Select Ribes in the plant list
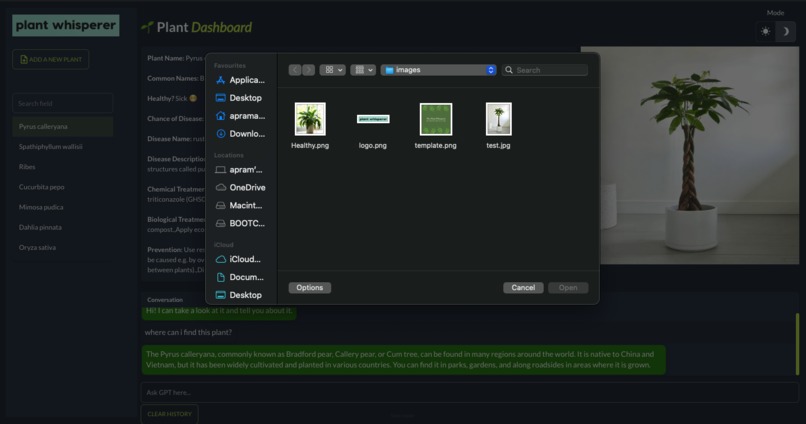This screenshot has height=424, width=806. point(63,167)
